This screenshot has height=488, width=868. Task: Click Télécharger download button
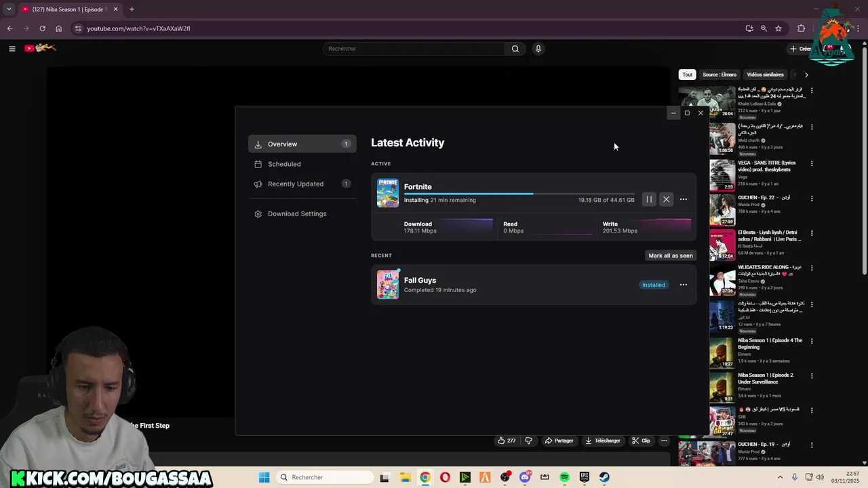(x=603, y=441)
